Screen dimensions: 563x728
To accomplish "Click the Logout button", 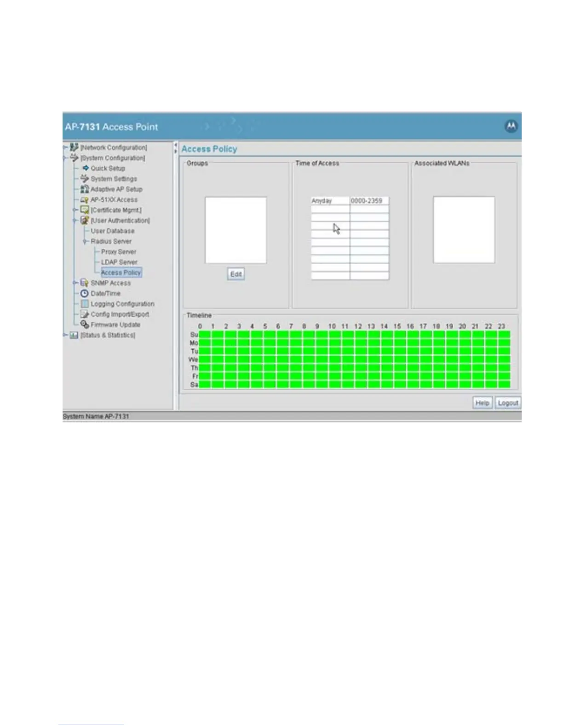I will pos(508,403).
